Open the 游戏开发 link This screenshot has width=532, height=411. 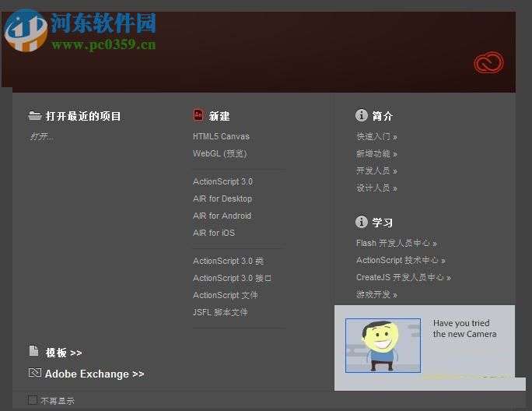pyautogui.click(x=376, y=294)
